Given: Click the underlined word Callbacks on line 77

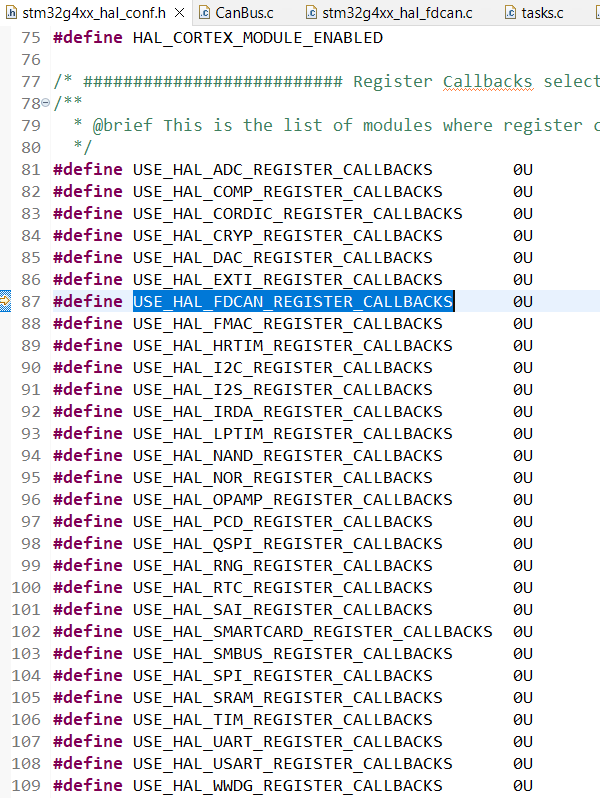Looking at the screenshot, I should [x=488, y=82].
